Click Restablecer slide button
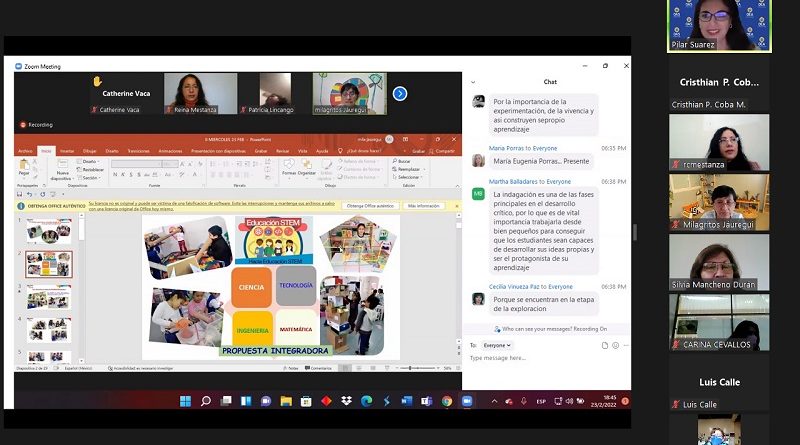Image resolution: width=800 pixels, height=445 pixels. 90,169
